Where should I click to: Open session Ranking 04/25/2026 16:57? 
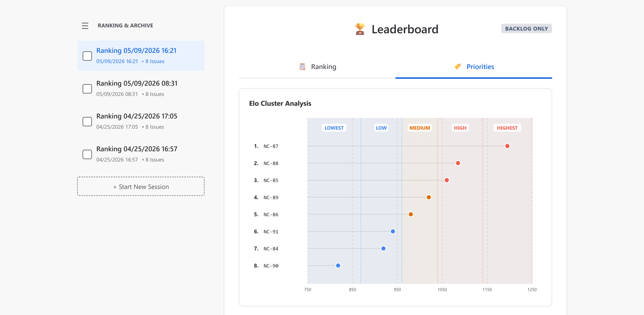(141, 154)
